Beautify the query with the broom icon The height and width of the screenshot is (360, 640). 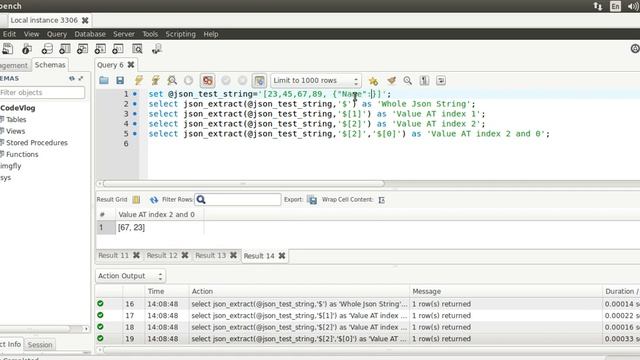391,80
